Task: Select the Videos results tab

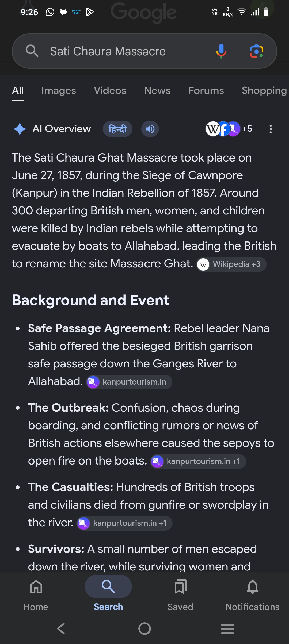Action: [110, 91]
